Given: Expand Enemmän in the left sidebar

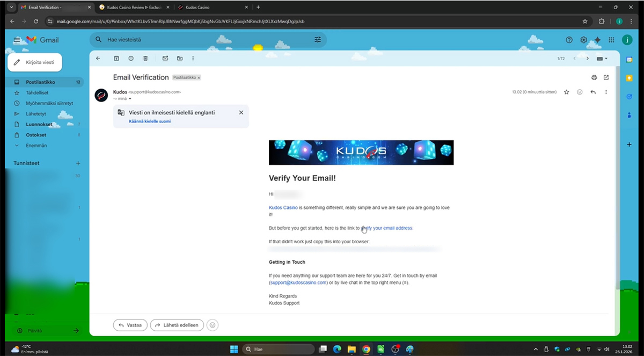Looking at the screenshot, I should [36, 146].
